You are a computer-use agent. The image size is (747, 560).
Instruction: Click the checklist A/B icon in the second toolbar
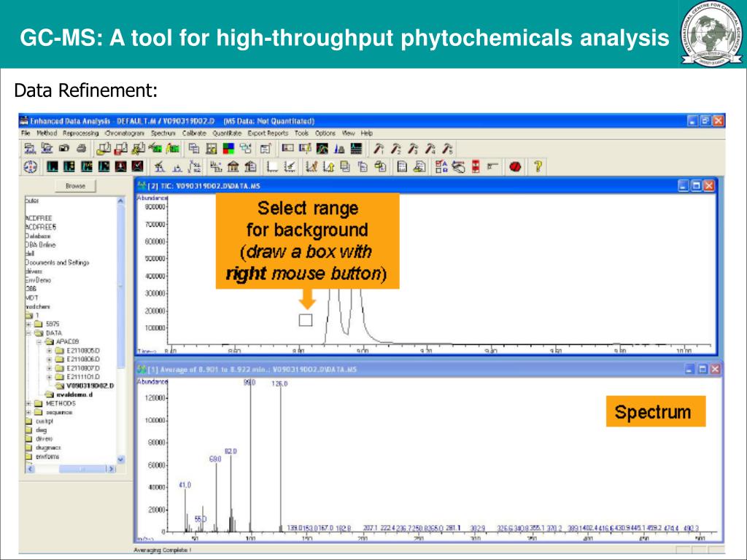pyautogui.click(x=441, y=167)
